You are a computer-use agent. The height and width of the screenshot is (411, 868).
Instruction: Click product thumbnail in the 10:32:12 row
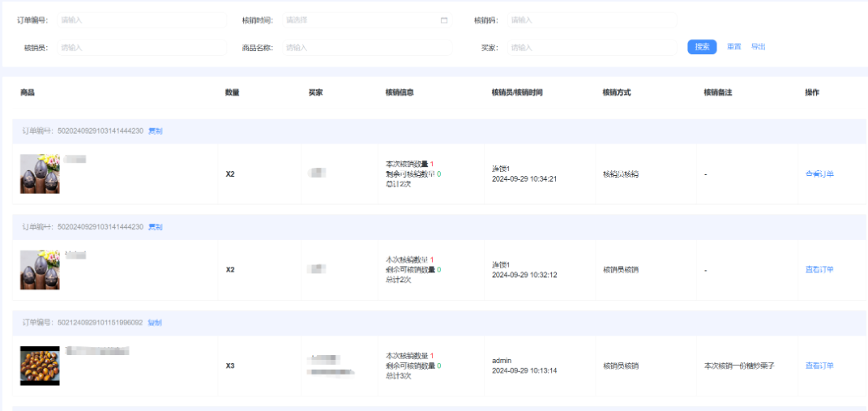(x=40, y=270)
